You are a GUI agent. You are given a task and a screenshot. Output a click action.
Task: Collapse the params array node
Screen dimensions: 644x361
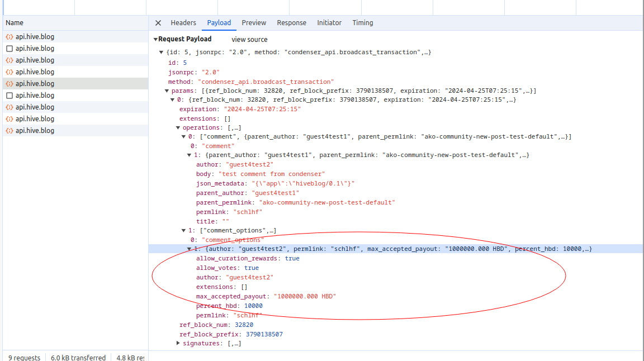click(x=167, y=91)
